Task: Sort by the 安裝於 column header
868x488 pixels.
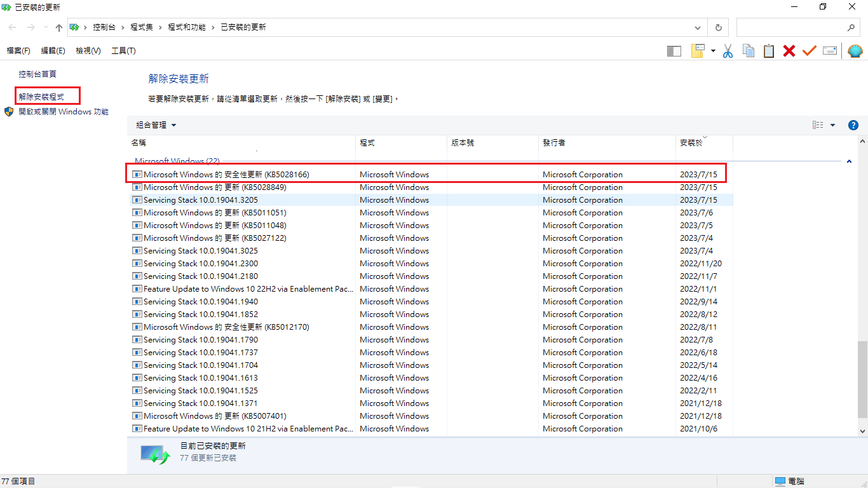Action: click(704, 143)
